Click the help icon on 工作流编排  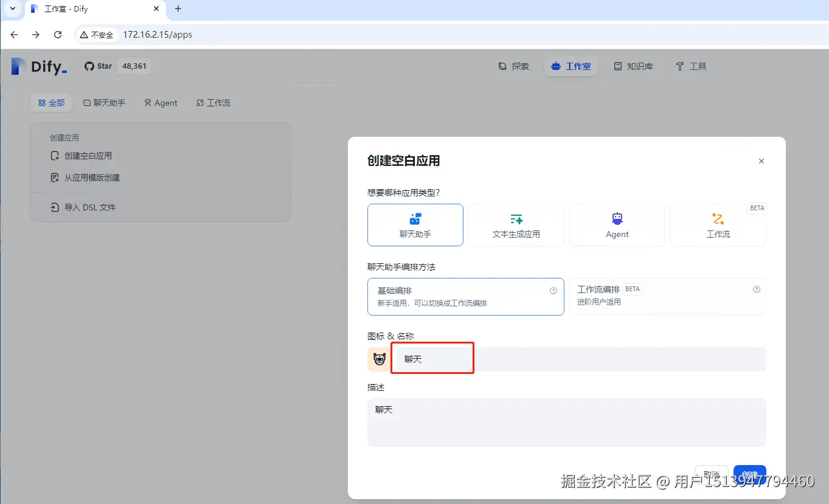pyautogui.click(x=757, y=289)
